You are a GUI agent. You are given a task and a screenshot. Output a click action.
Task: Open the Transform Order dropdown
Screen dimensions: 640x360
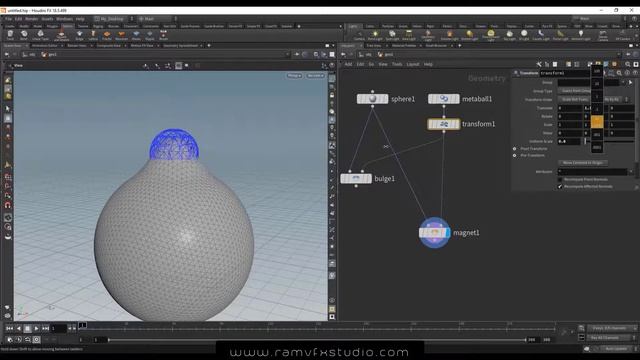pyautogui.click(x=574, y=99)
